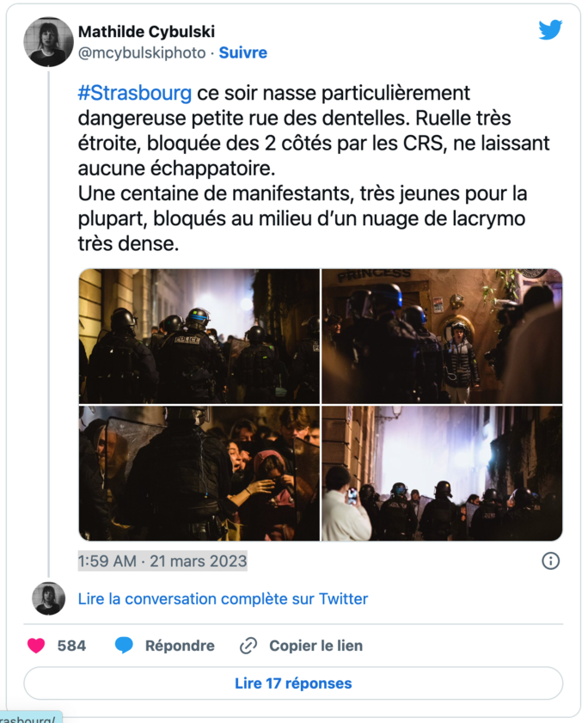This screenshot has width=588, height=723.
Task: Open the photo showing the Princess sign
Action: (x=442, y=336)
